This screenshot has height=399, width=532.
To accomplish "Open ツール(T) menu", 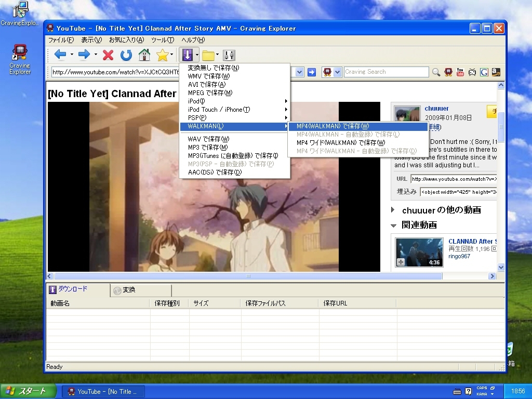I will [163, 40].
